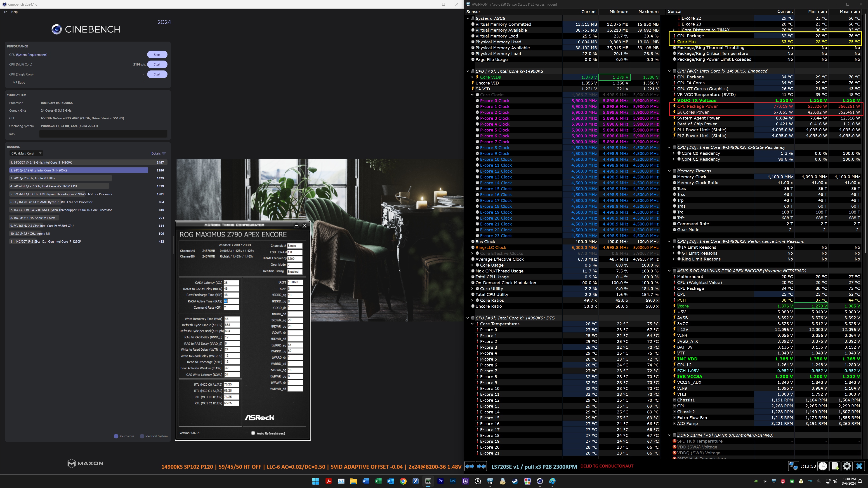868x488 pixels.
Task: Expand the Core VIDs sensor row
Action: point(472,77)
